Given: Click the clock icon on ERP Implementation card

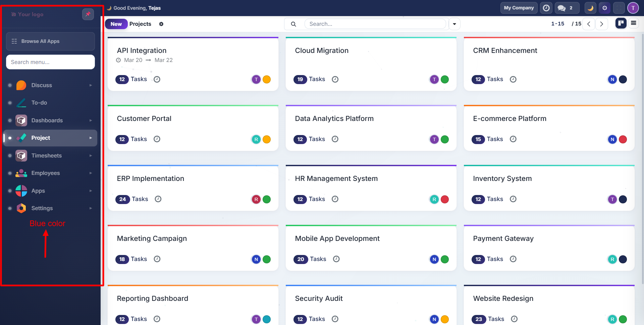Looking at the screenshot, I should (158, 199).
